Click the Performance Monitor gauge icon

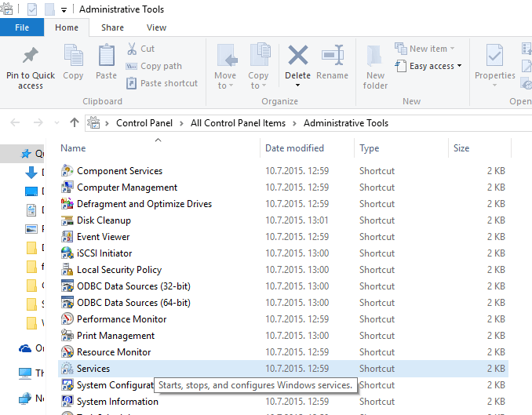67,319
